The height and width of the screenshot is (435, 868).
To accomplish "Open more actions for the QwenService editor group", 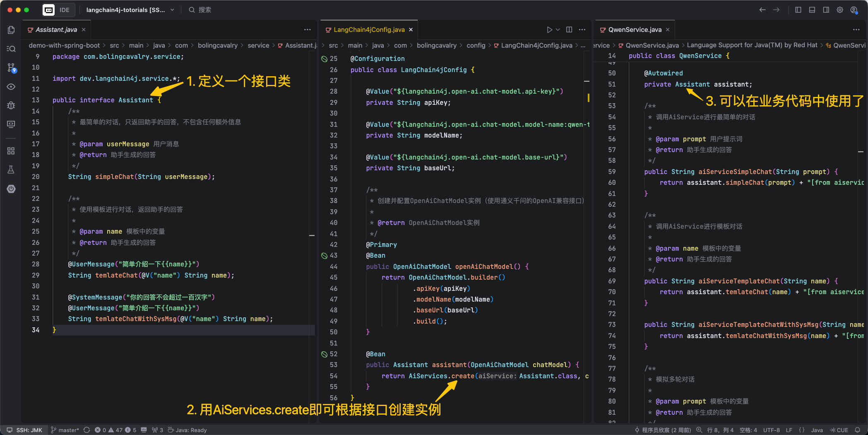I will click(856, 30).
